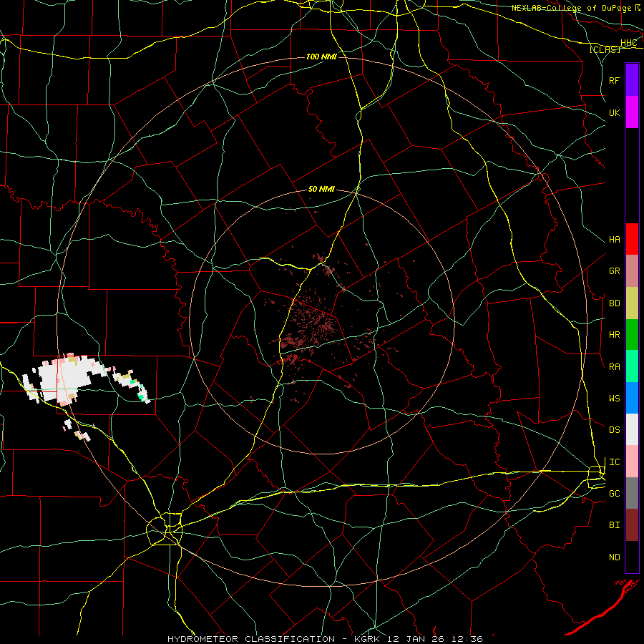Click the UK legend label
Viewport: 644px width, 644px height.
(x=615, y=113)
